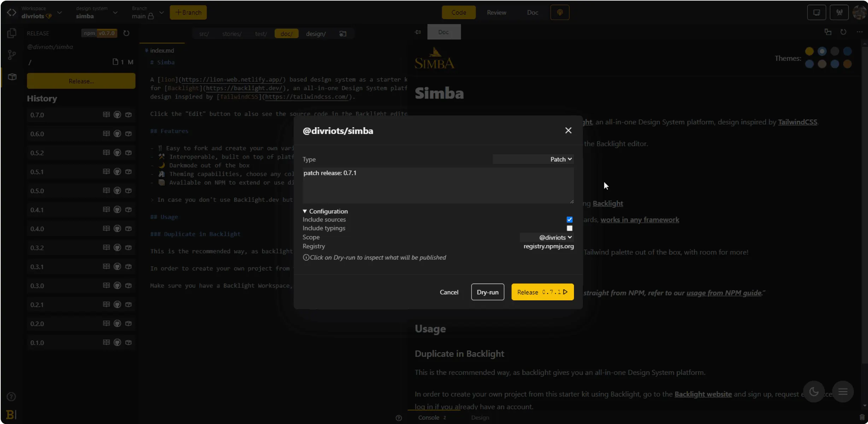Switch to the Review tab
Viewport: 868px width, 424px height.
(496, 12)
